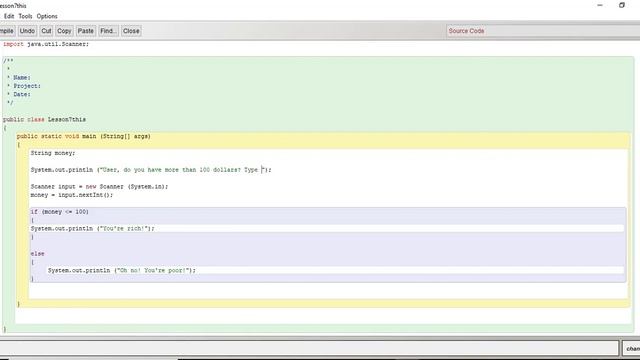This screenshot has width=640, height=360.
Task: Click the Scanner input = new Scanner line
Action: 99,187
